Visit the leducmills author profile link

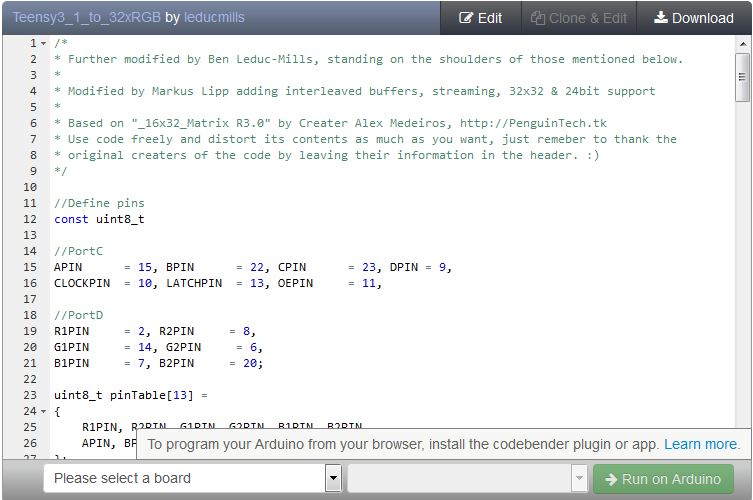pos(214,18)
